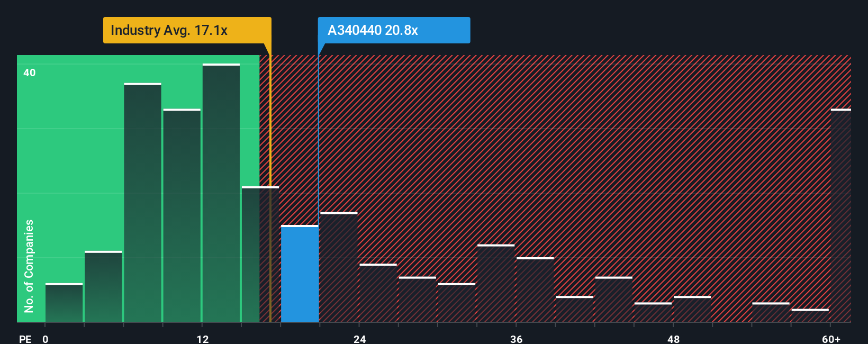Click the x-axis label 12
This screenshot has height=344, width=868.
[x=202, y=339]
